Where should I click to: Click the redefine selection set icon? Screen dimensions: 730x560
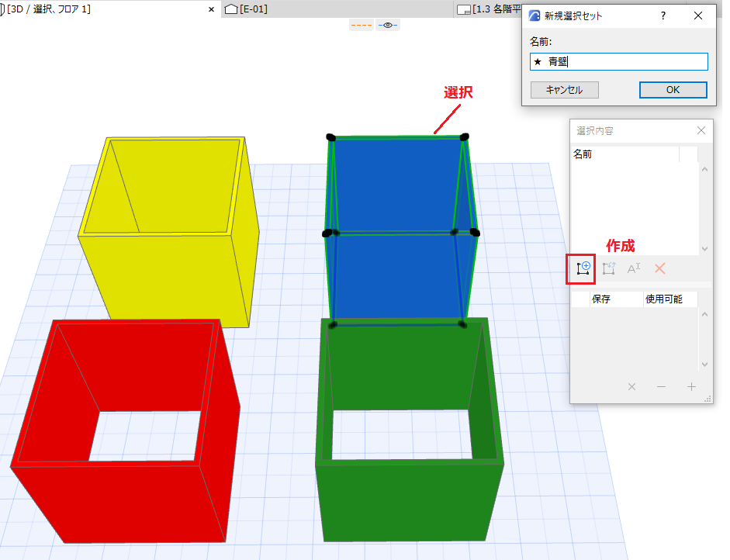pos(608,268)
